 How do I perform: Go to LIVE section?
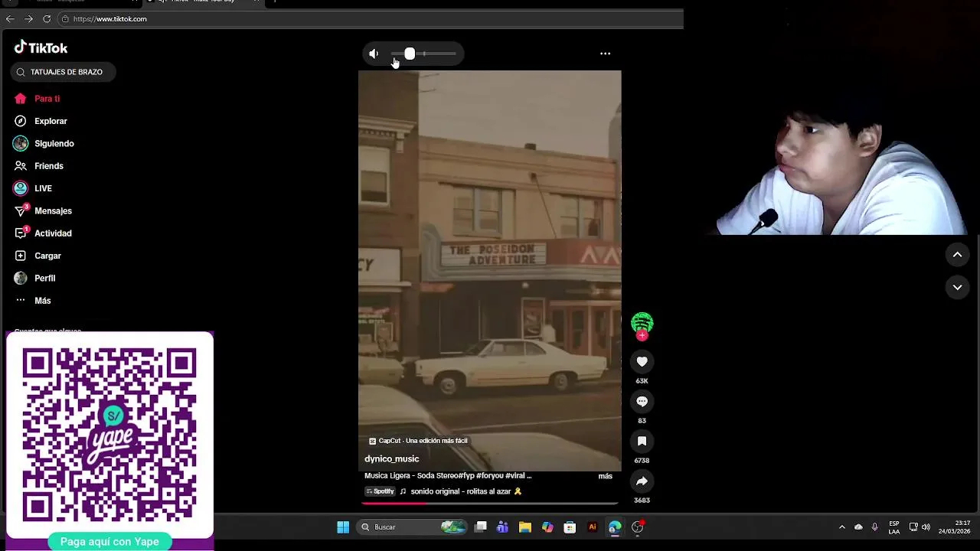[x=43, y=188]
